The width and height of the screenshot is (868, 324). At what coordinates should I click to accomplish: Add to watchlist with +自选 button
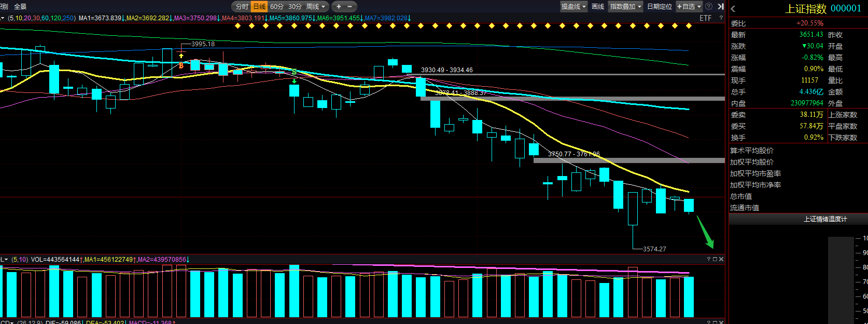coord(689,7)
